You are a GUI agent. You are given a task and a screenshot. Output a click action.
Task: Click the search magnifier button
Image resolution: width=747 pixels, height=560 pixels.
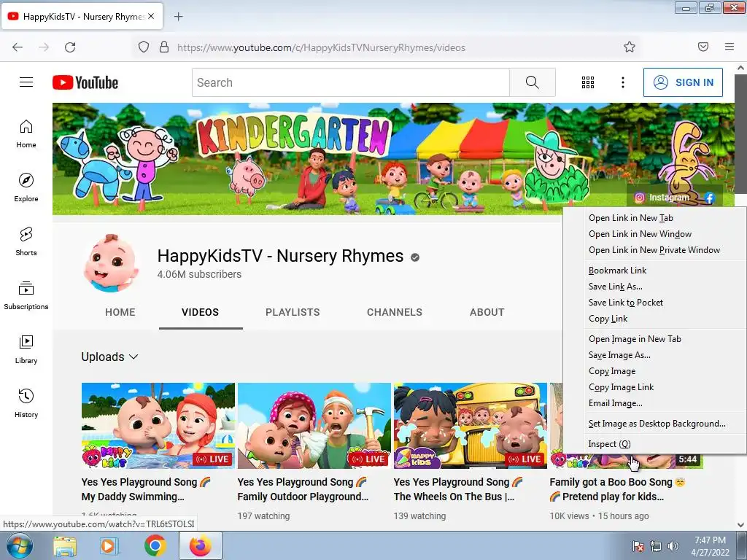[532, 82]
